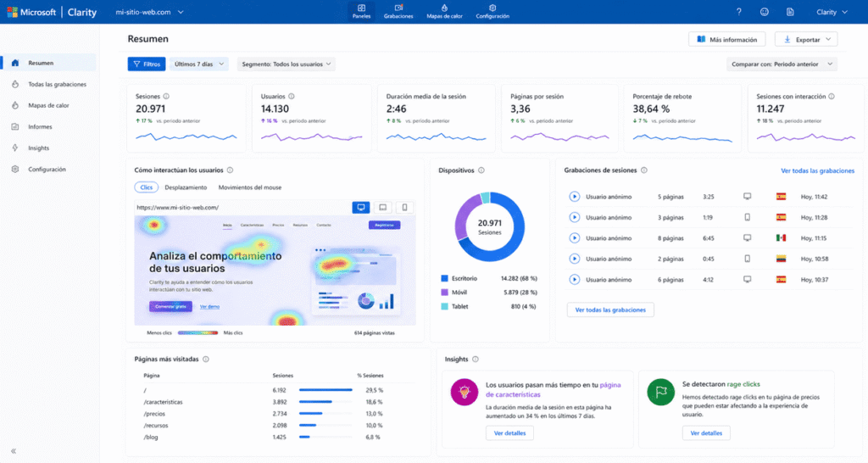
Task: Click the Dispositivos donut chart
Action: pos(489,226)
